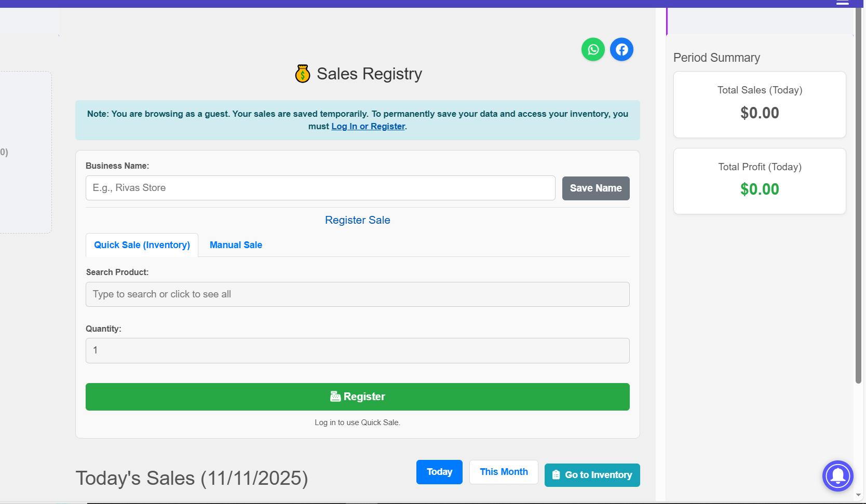Image resolution: width=866 pixels, height=504 pixels.
Task: Switch to the Quick Sale (Inventory) tab
Action: tap(142, 245)
